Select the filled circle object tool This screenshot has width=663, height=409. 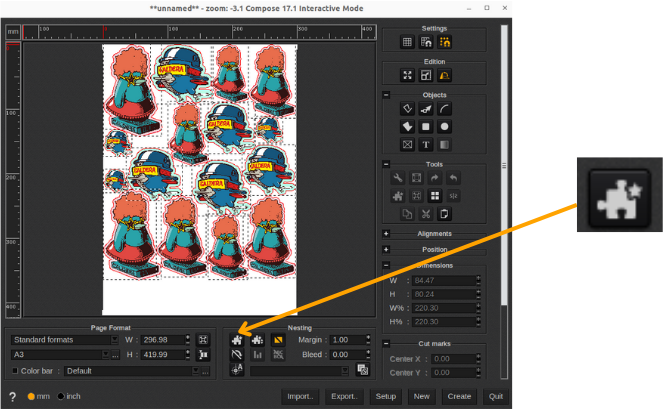pyautogui.click(x=444, y=127)
